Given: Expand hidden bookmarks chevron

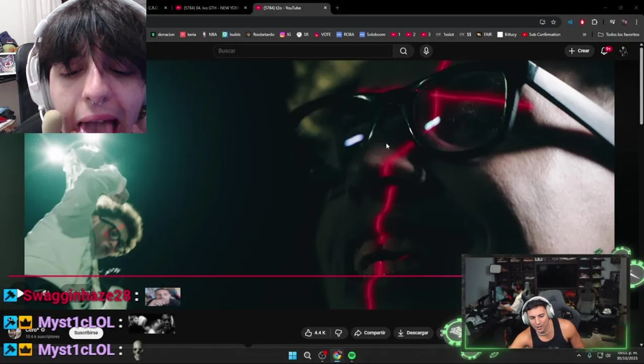Looking at the screenshot, I should [584, 34].
